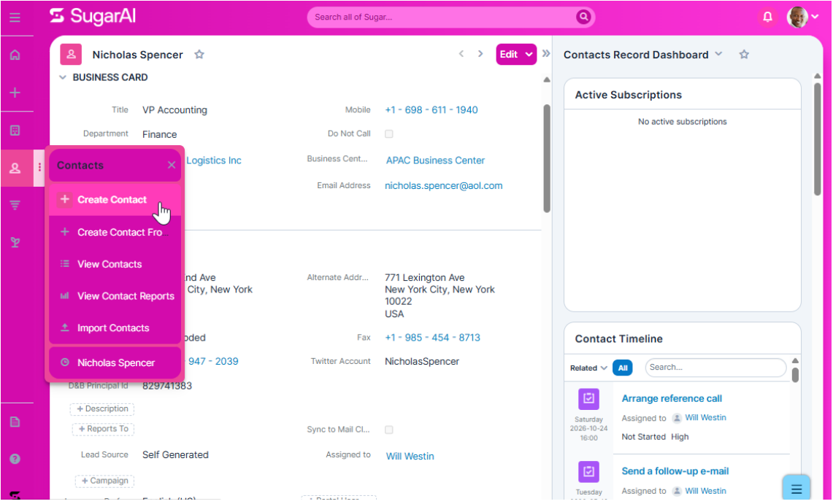The height and width of the screenshot is (504, 833).
Task: Choose View Contacts from the menu
Action: point(115,264)
